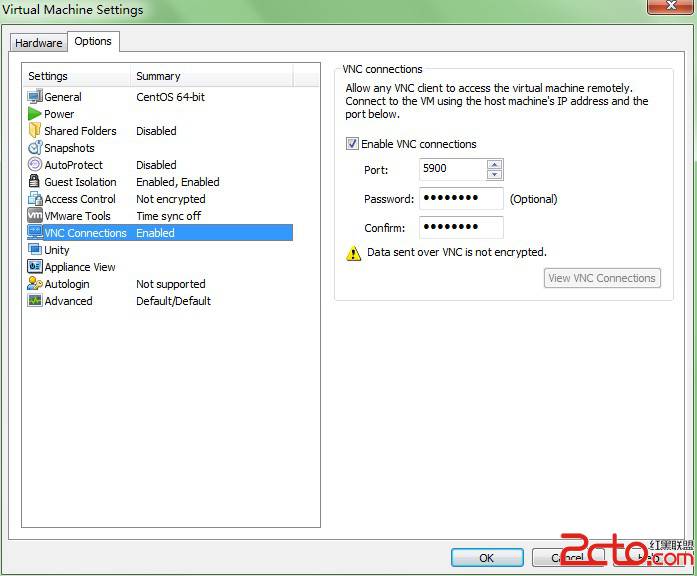Click the Guest Isolation padlock icon

[34, 181]
